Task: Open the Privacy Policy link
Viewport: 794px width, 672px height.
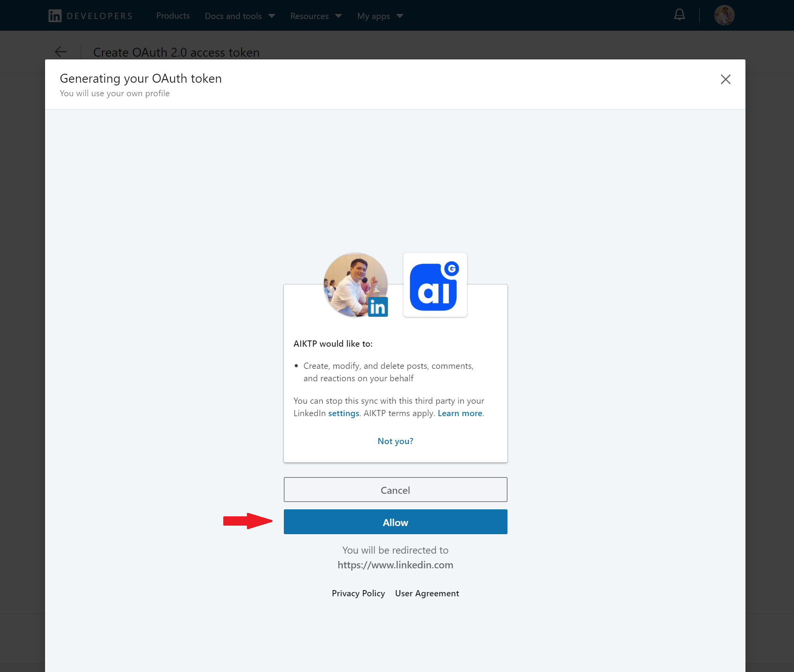Action: tap(358, 593)
